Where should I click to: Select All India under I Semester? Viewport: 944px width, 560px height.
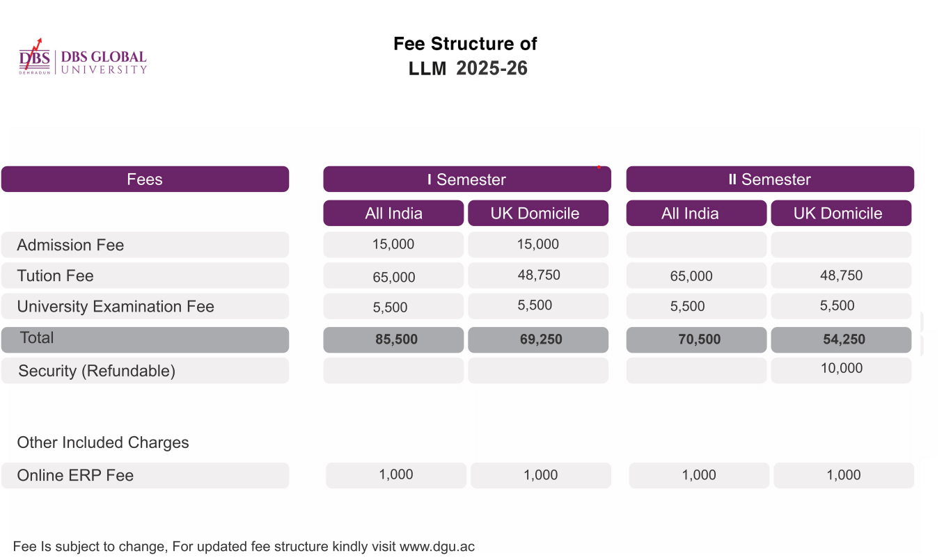tap(393, 214)
